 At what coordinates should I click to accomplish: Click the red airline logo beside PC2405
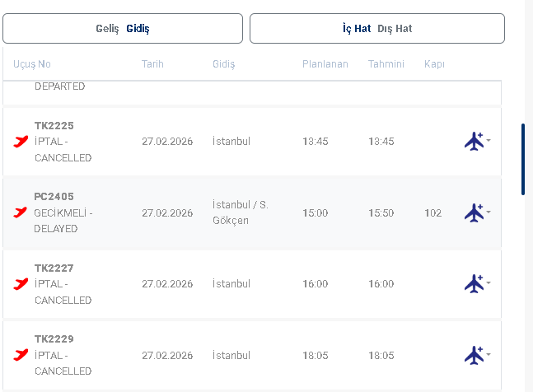click(21, 212)
